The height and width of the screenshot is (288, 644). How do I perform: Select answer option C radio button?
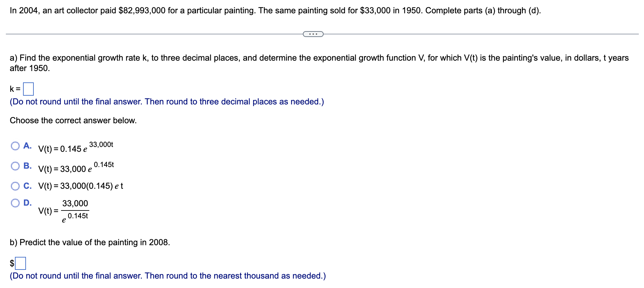click(15, 186)
